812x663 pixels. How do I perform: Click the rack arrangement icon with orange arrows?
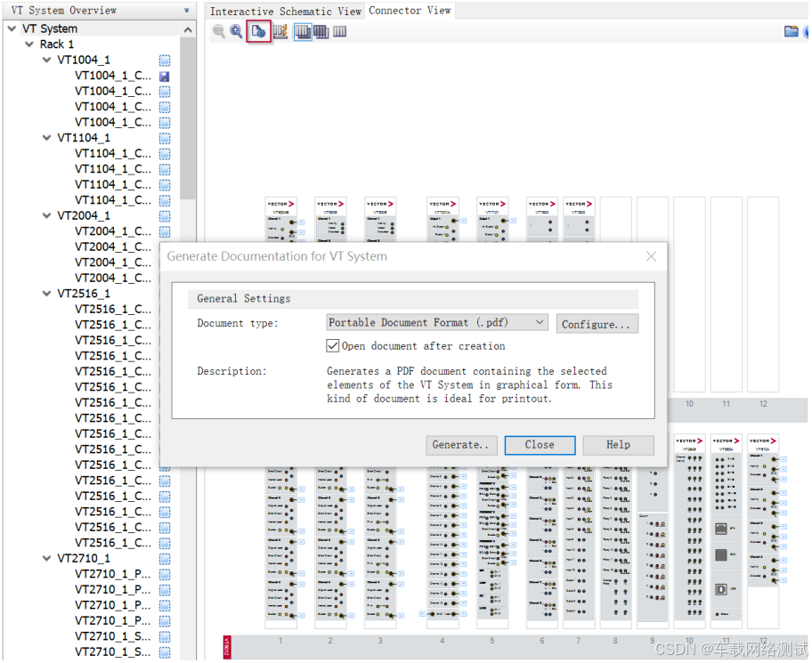[x=280, y=31]
